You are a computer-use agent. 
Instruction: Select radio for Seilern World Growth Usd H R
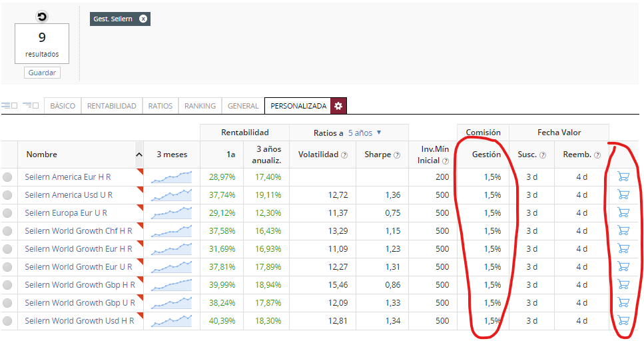coord(7,321)
